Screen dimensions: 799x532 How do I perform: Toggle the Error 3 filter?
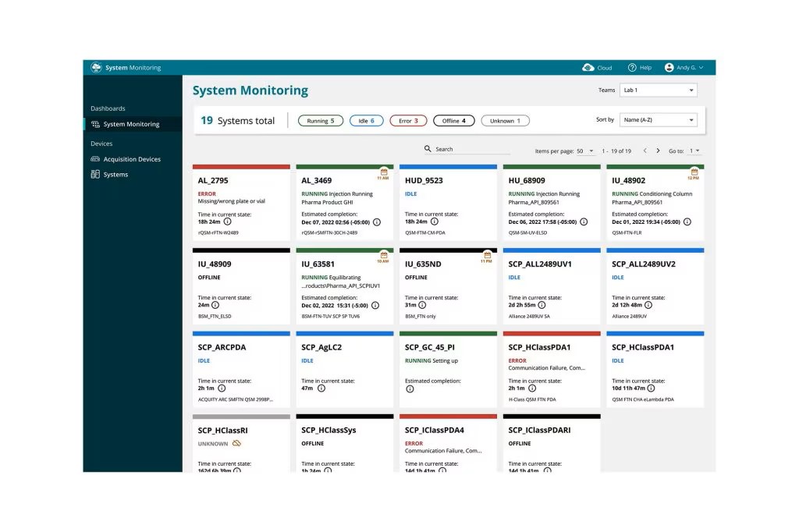[x=408, y=121]
